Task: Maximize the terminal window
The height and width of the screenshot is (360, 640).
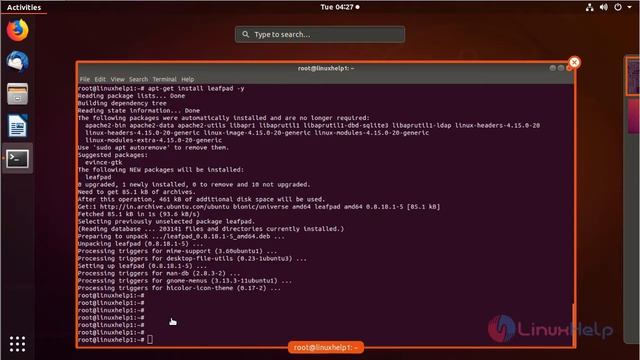Action: [561, 68]
